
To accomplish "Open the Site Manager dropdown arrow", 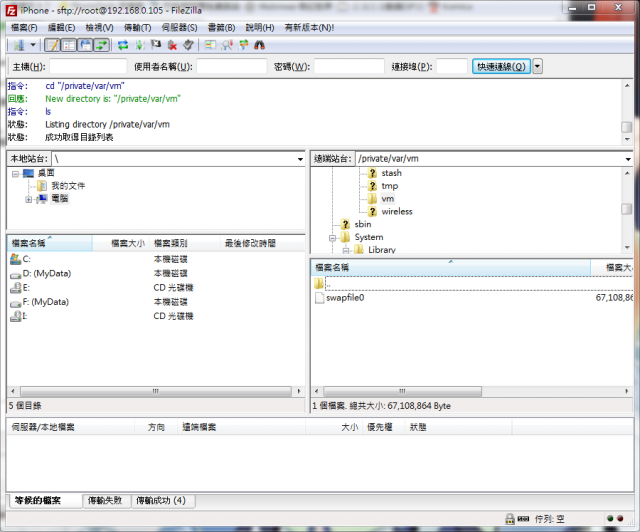I will pyautogui.click(x=33, y=45).
